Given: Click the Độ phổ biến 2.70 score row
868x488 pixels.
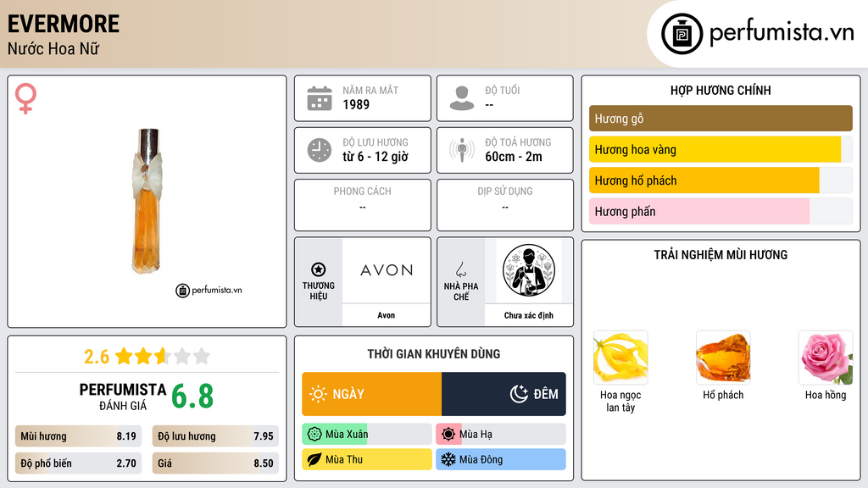Looking at the screenshot, I should (79, 463).
